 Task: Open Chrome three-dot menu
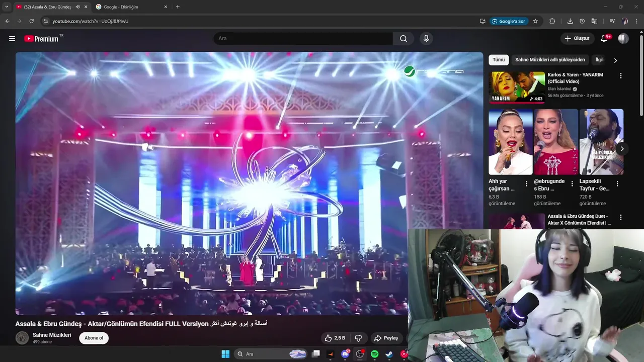click(637, 21)
